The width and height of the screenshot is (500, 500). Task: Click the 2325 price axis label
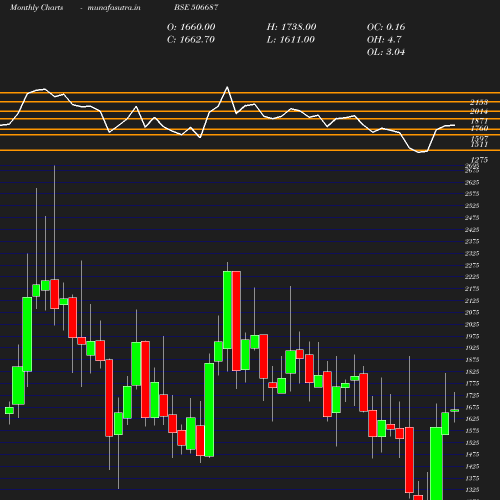click(472, 253)
